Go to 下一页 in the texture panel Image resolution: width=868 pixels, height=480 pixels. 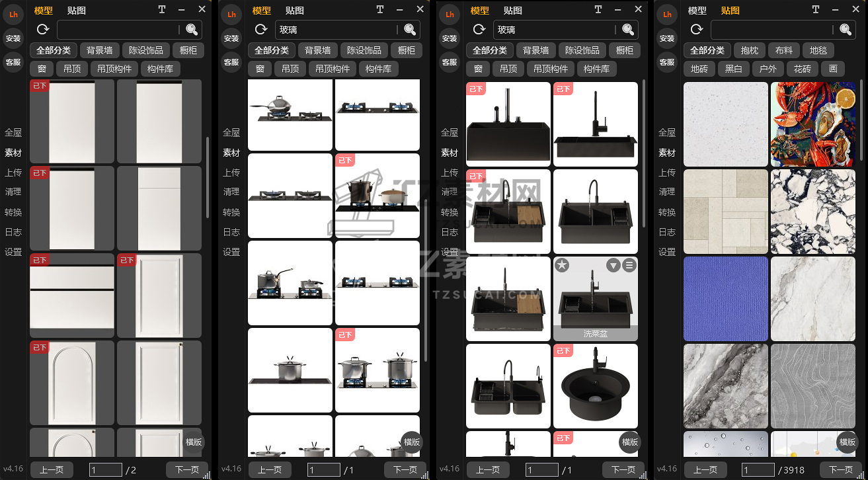click(841, 470)
